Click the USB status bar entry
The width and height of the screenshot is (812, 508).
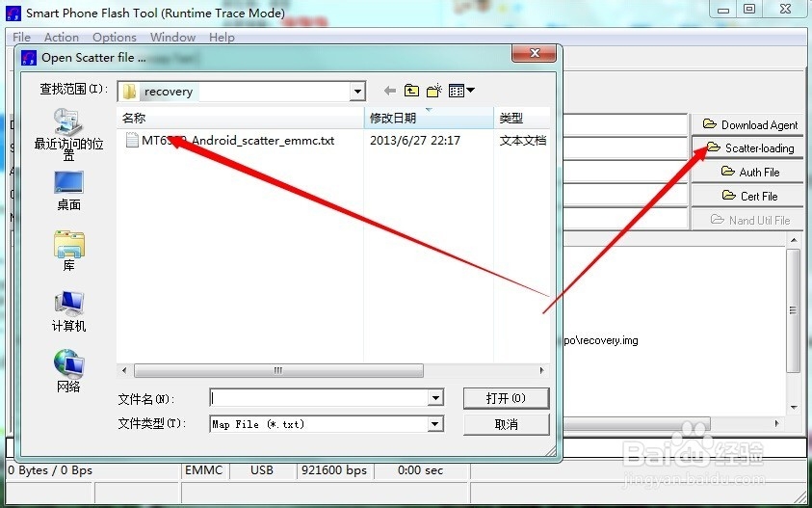coord(262,470)
